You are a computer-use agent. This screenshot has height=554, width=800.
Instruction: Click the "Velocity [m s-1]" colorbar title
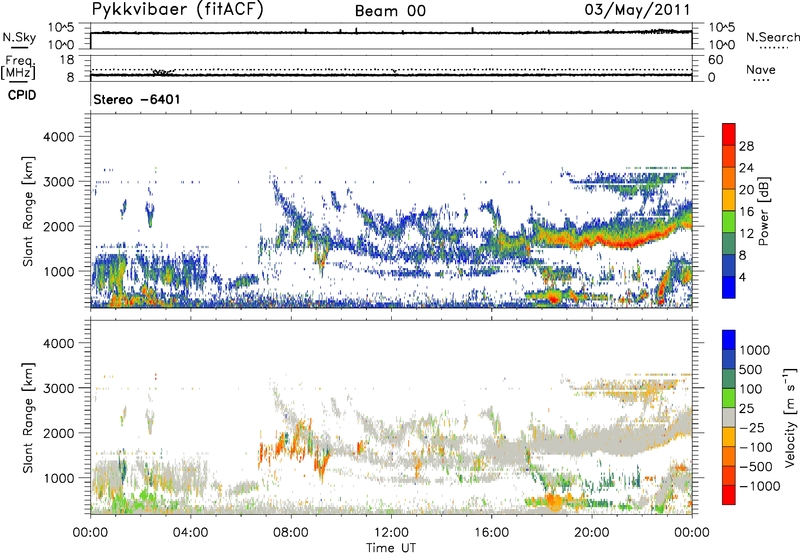coord(790,417)
